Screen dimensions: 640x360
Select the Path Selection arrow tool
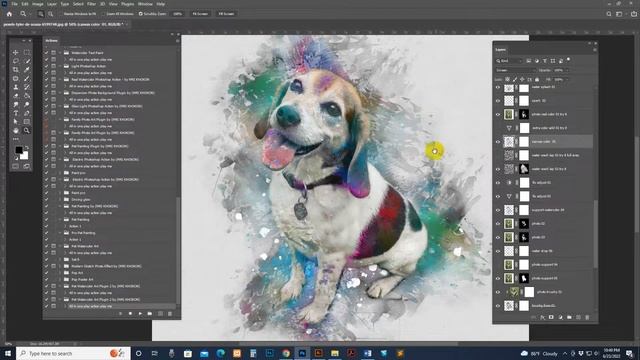[x=16, y=122]
